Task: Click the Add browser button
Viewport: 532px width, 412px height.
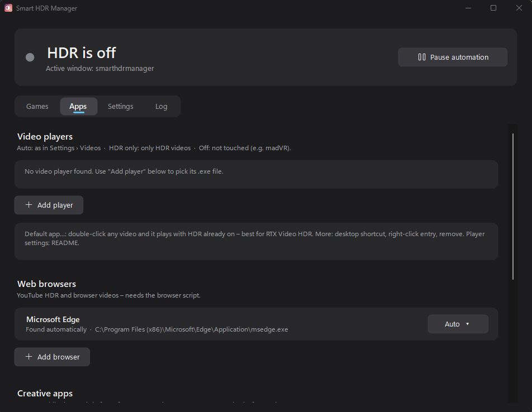Action: click(x=53, y=357)
